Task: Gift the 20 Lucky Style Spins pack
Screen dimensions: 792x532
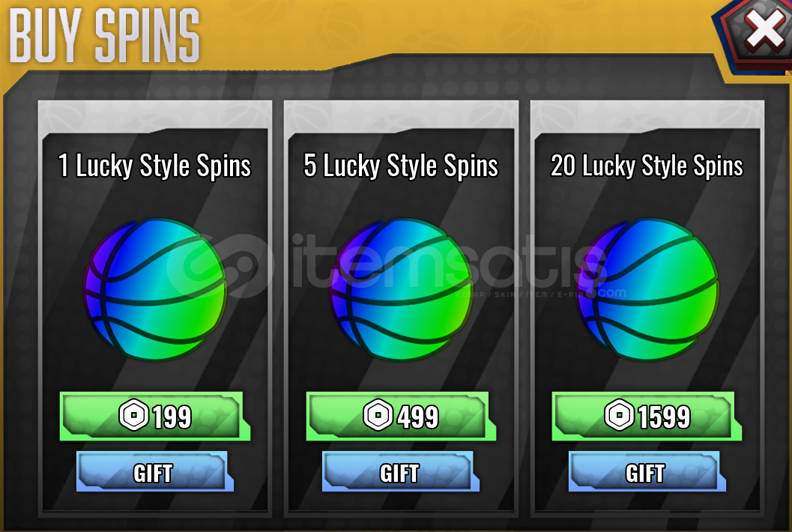Action: (647, 471)
